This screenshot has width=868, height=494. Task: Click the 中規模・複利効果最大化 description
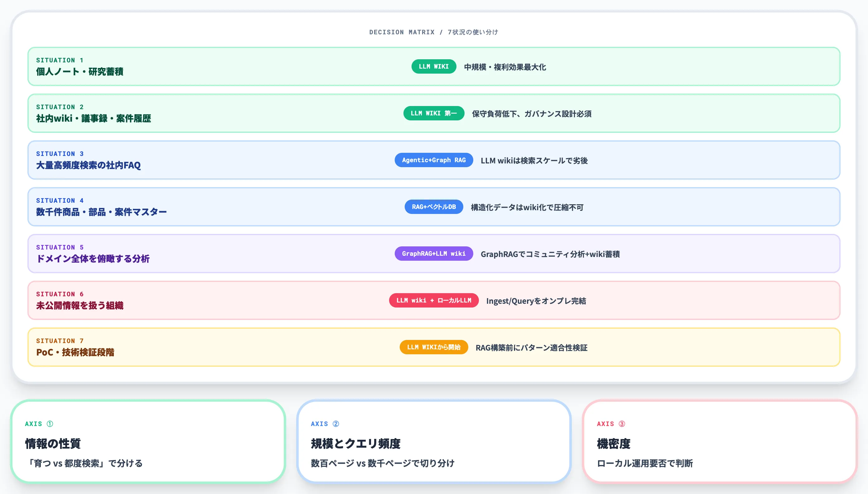coord(505,67)
